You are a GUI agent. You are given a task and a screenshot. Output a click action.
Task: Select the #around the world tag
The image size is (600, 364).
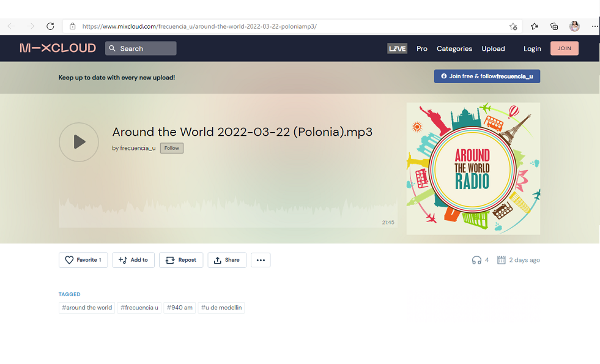pyautogui.click(x=87, y=308)
